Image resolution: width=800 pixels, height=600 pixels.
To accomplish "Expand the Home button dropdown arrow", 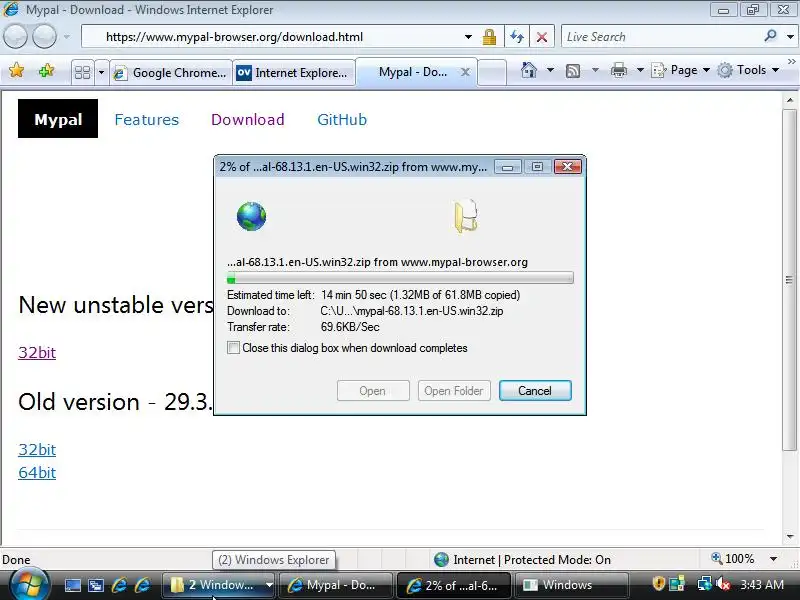I will click(x=550, y=70).
